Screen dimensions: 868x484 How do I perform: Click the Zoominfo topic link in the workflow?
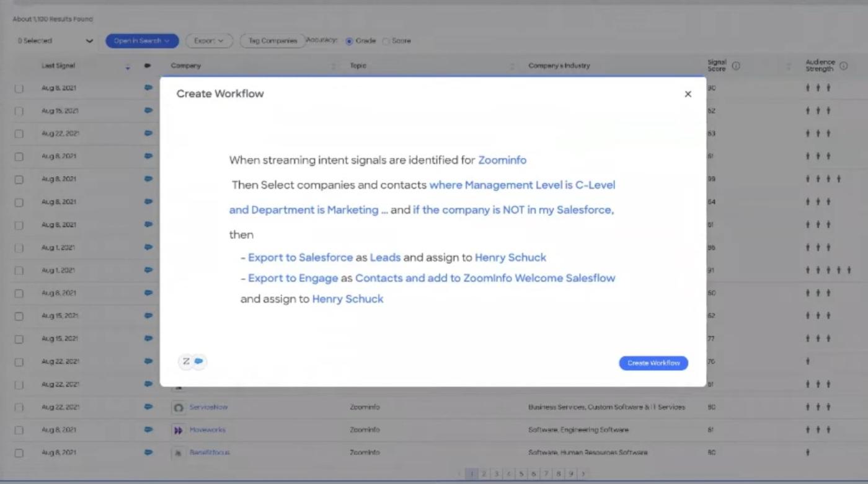[502, 160]
